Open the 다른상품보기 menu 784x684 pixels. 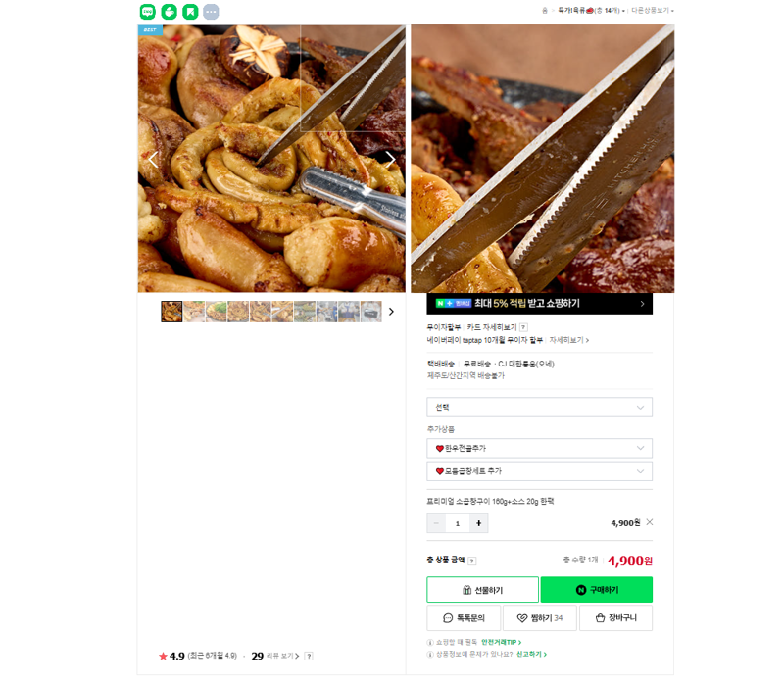pos(652,11)
